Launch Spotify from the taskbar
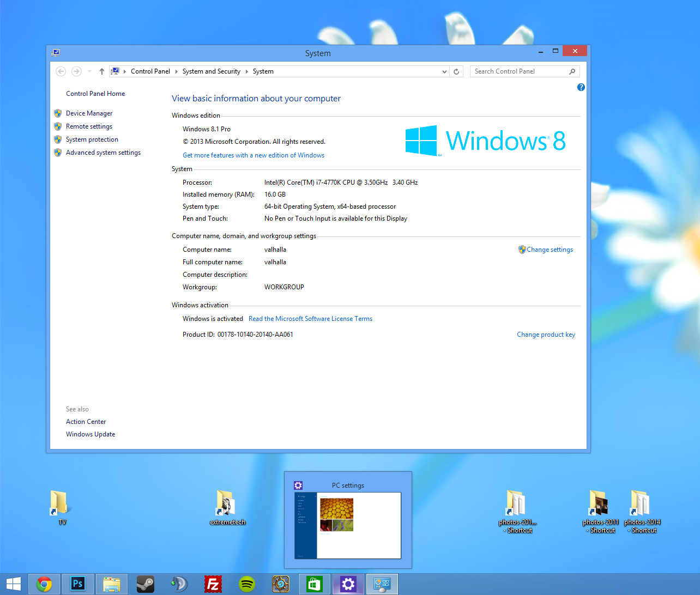Image resolution: width=700 pixels, height=595 pixels. 247,584
